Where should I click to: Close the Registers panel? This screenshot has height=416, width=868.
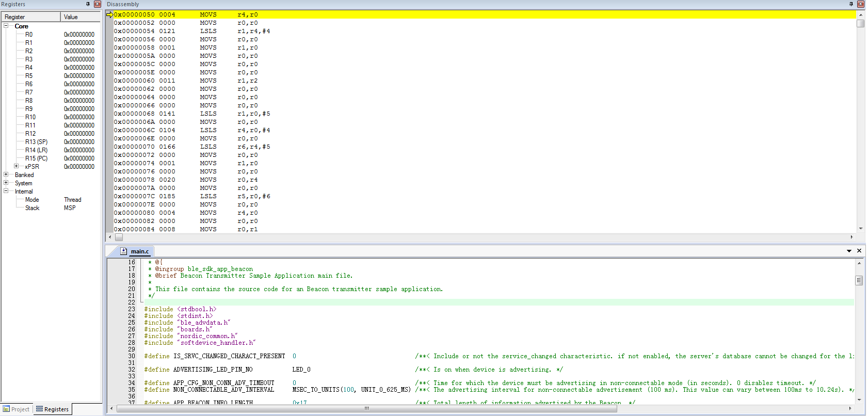tap(97, 4)
